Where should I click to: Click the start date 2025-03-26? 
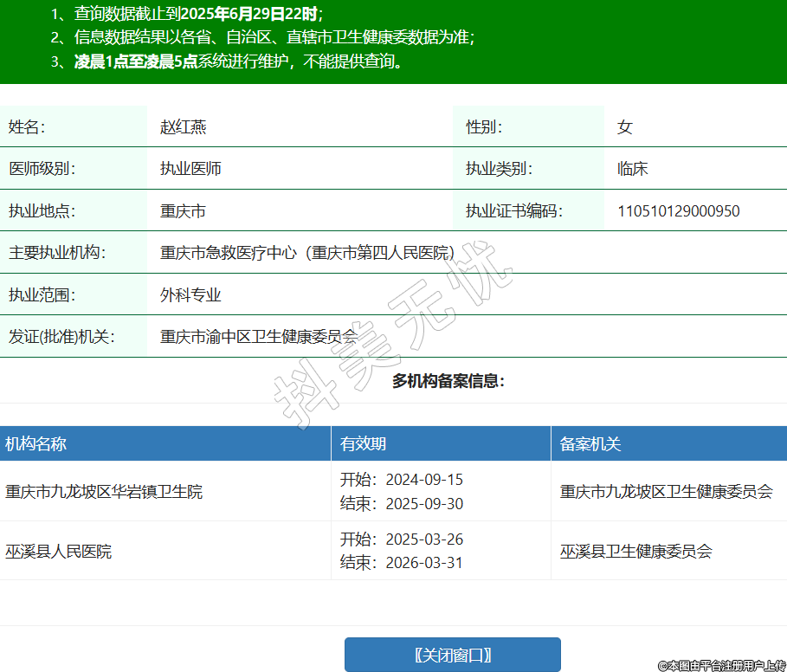(x=423, y=540)
